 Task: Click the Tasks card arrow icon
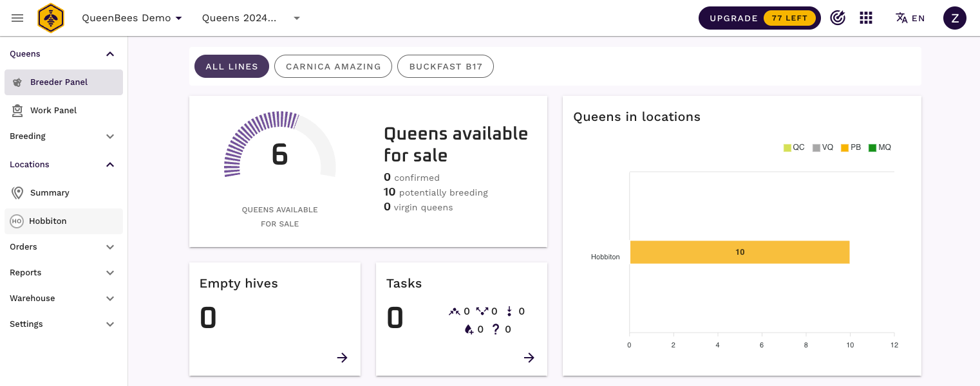pyautogui.click(x=529, y=358)
